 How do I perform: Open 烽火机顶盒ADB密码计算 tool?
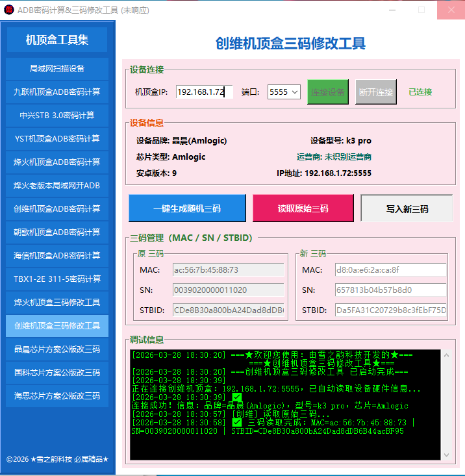[57, 162]
